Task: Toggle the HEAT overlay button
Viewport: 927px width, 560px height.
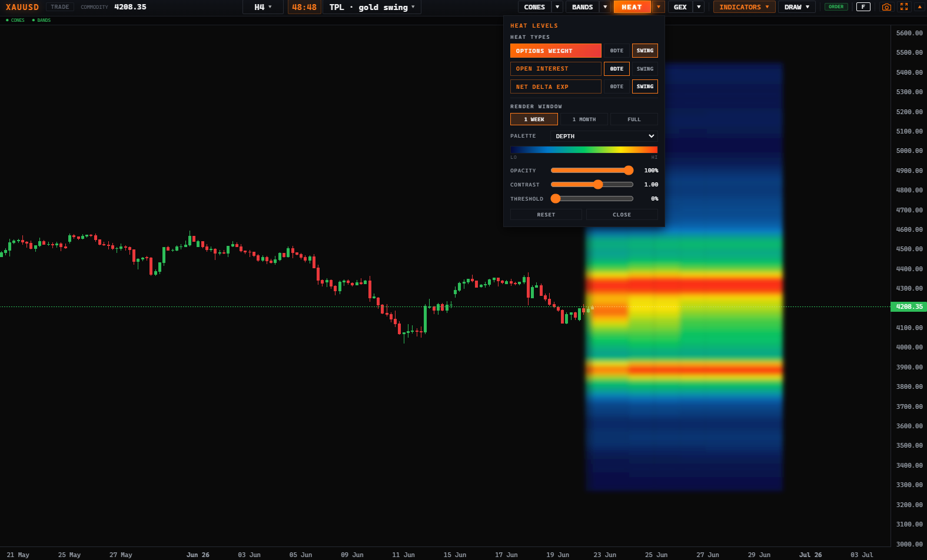Action: 632,7
